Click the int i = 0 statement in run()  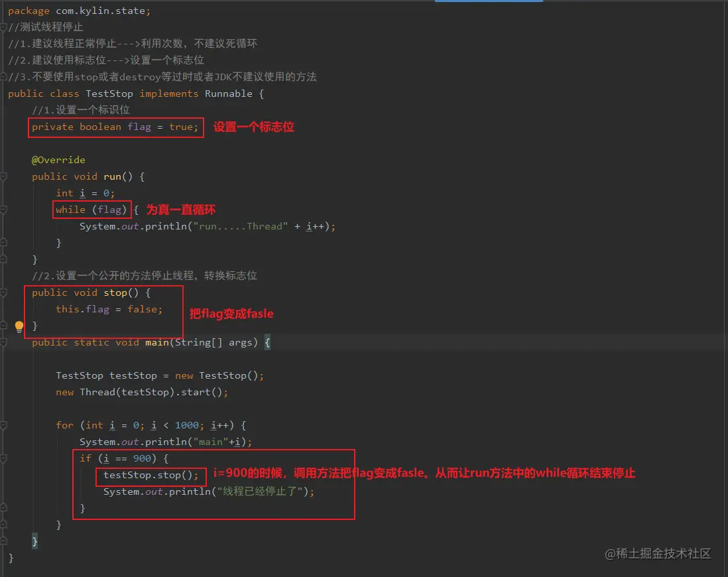(85, 193)
